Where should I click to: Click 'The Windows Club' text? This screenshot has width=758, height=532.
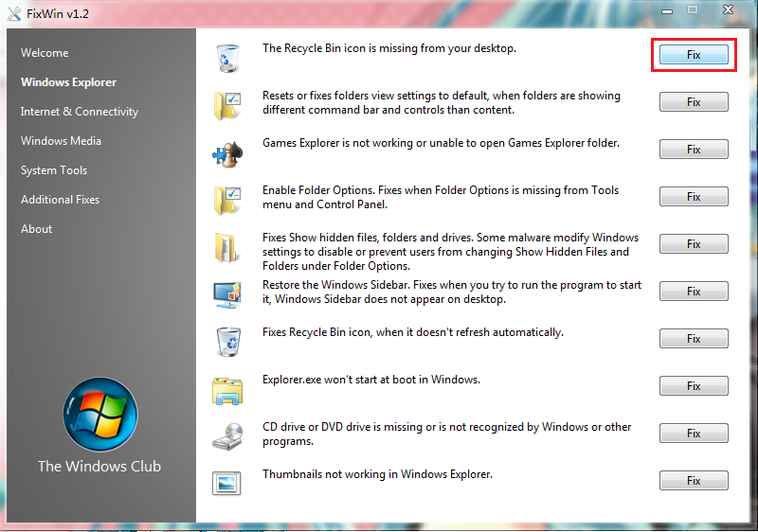click(99, 467)
